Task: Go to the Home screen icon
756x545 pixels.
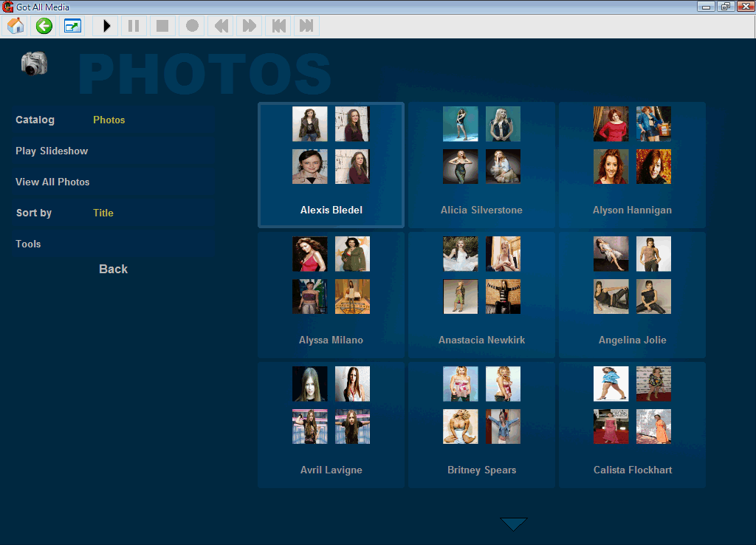Action: pos(16,26)
